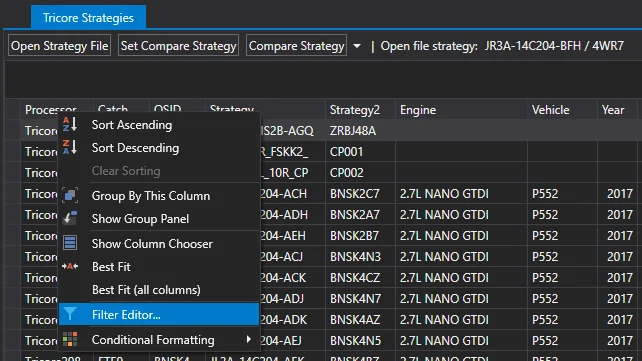Viewport: 642px width, 361px height.
Task: Choose Sort Descending from context menu
Action: point(159,148)
